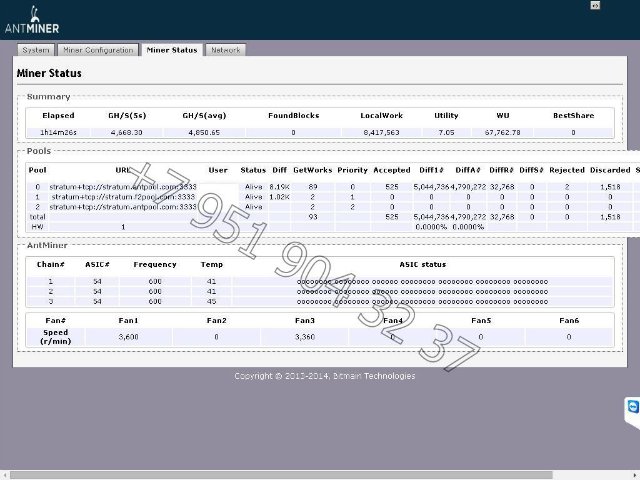Click pool 2 antpool stratum URL

point(123,207)
